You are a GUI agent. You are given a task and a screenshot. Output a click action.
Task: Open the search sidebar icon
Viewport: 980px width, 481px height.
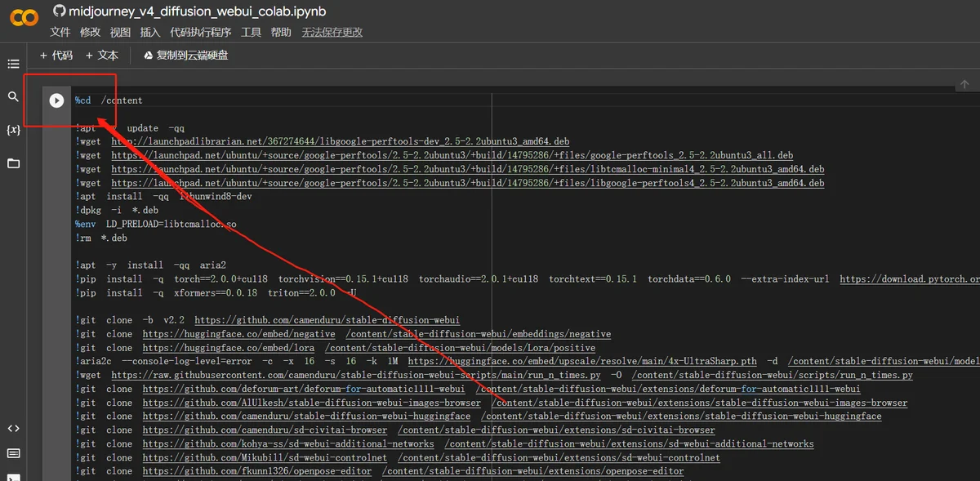13,96
